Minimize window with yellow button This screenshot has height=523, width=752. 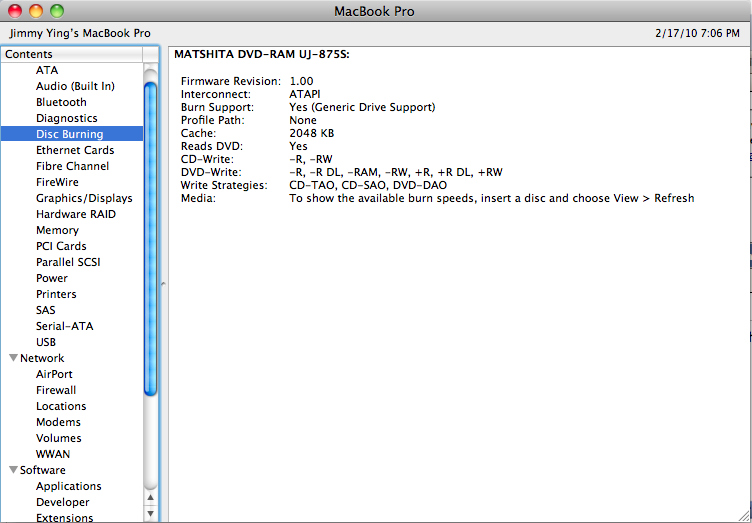pos(36,11)
